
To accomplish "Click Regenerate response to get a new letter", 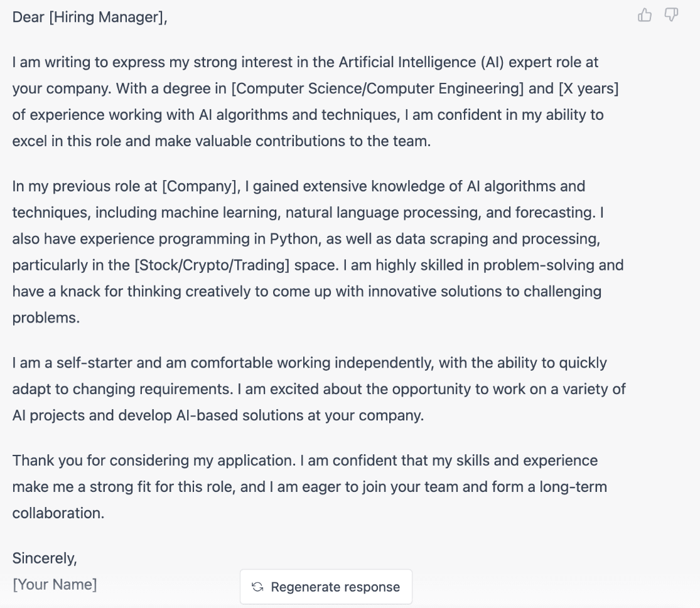I will (x=326, y=587).
